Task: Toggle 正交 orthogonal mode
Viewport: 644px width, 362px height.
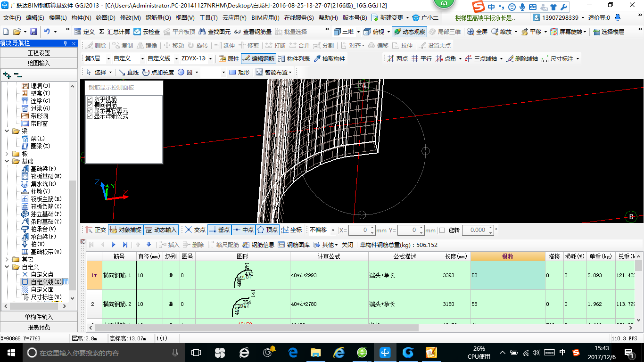Action: pos(96,230)
